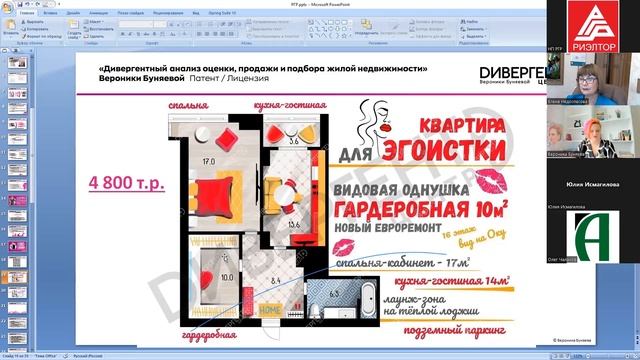The width and height of the screenshot is (640, 360).
Task: Open the iSpring Suite 10 tab
Action: 222,13
